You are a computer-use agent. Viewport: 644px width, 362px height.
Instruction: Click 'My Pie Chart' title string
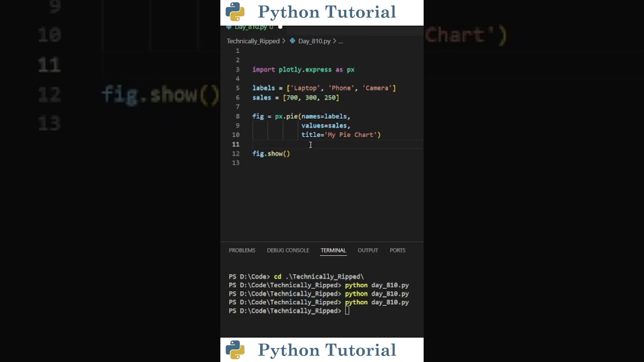[x=351, y=135]
